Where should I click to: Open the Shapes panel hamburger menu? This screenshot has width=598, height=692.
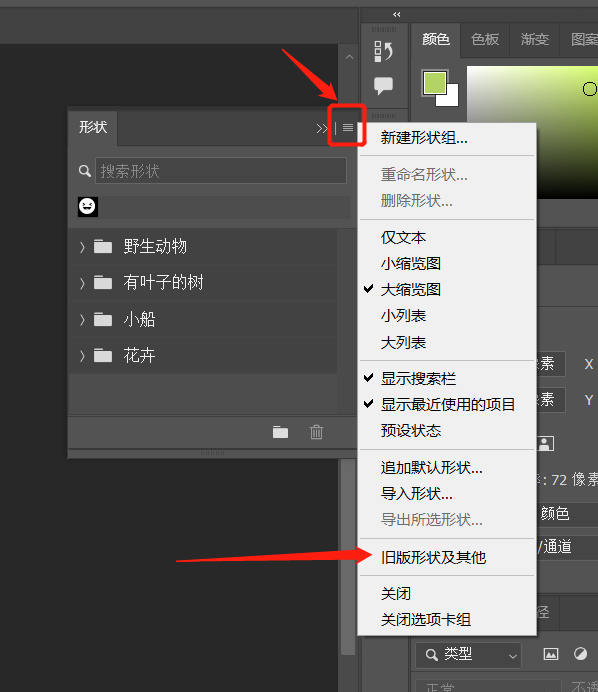point(348,128)
